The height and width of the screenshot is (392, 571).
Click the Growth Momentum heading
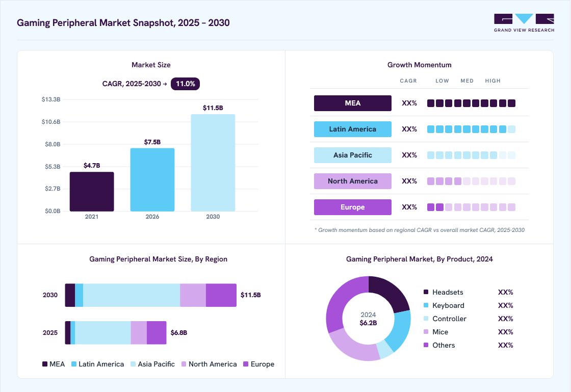point(420,65)
